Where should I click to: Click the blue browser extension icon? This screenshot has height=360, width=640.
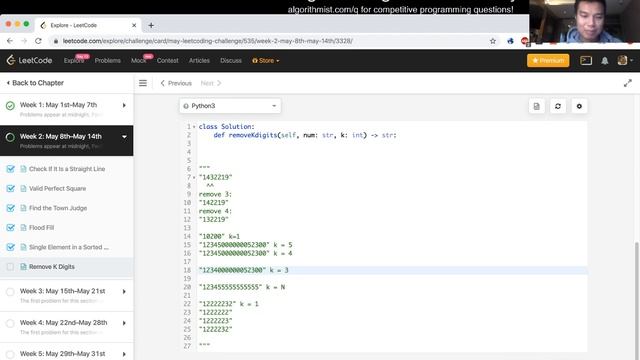(x=510, y=41)
